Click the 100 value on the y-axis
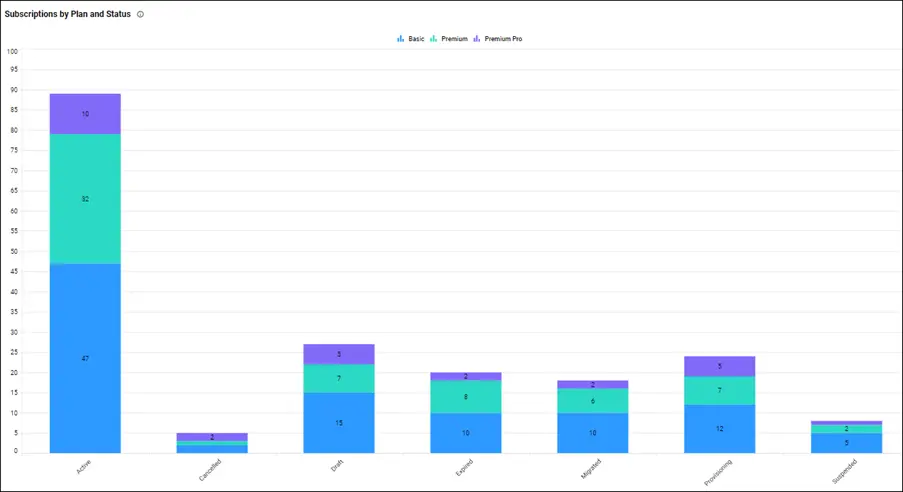Image resolution: width=903 pixels, height=492 pixels. tap(12, 51)
